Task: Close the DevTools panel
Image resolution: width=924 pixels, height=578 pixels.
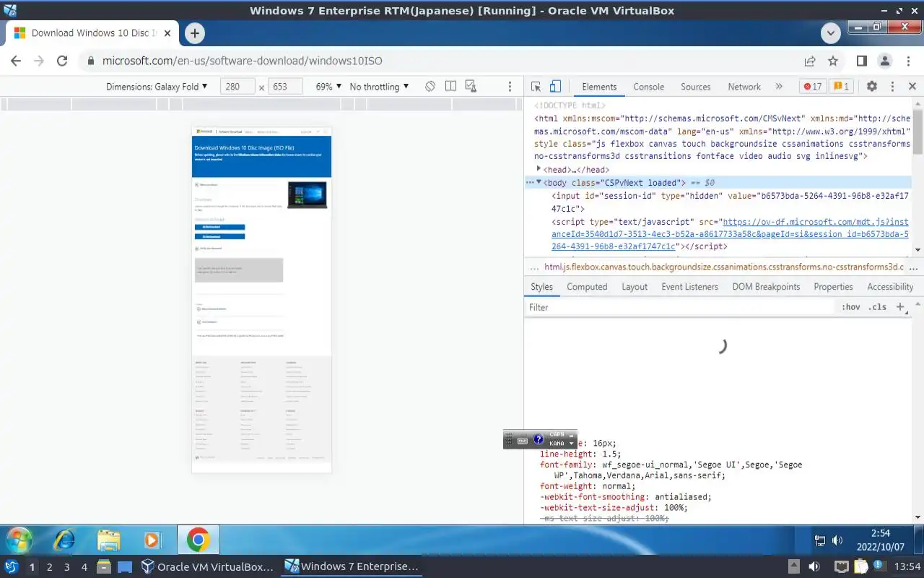Action: coord(912,87)
